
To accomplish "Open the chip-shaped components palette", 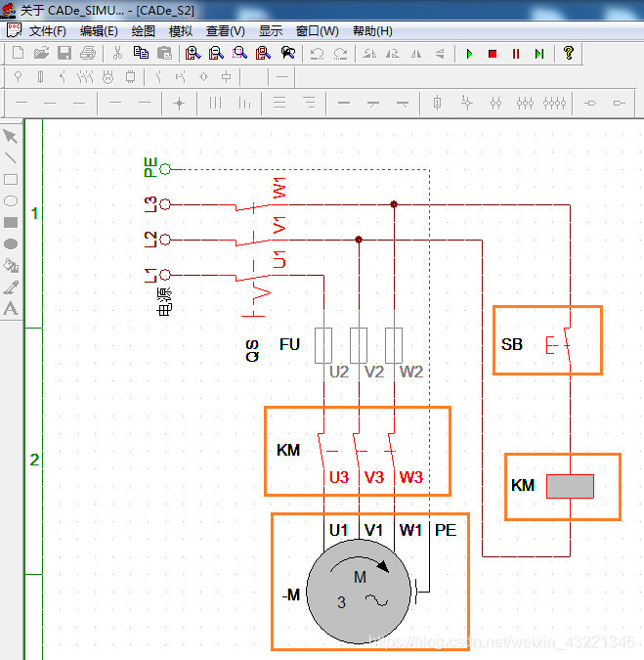I will pyautogui.click(x=131, y=77).
